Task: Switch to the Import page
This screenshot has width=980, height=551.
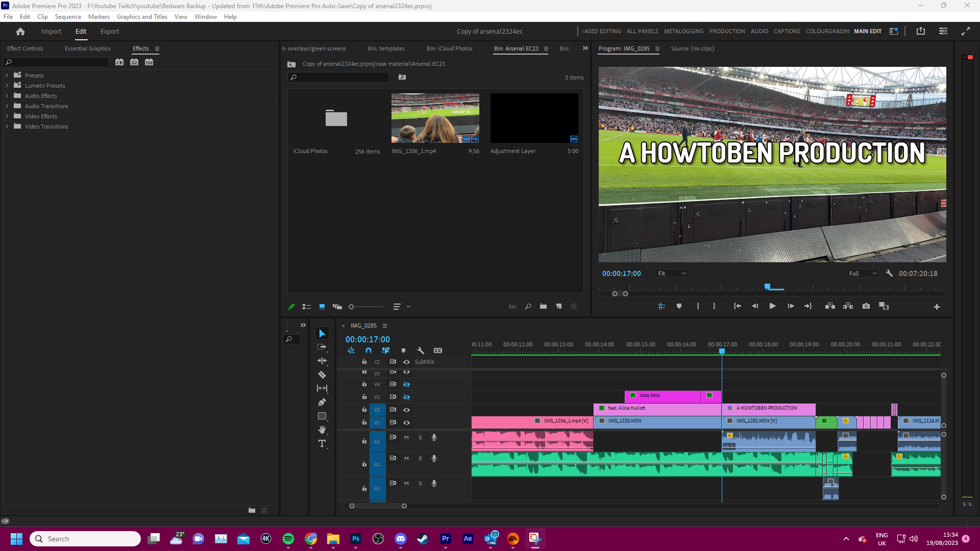Action: [x=51, y=31]
